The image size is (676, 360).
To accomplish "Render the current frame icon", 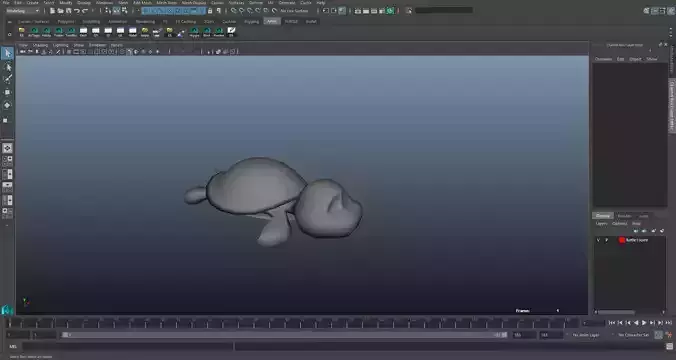I will tap(366, 11).
